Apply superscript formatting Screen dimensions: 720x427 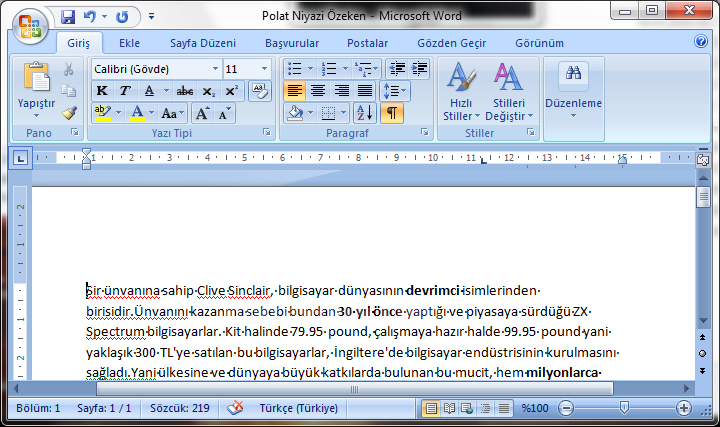click(231, 91)
